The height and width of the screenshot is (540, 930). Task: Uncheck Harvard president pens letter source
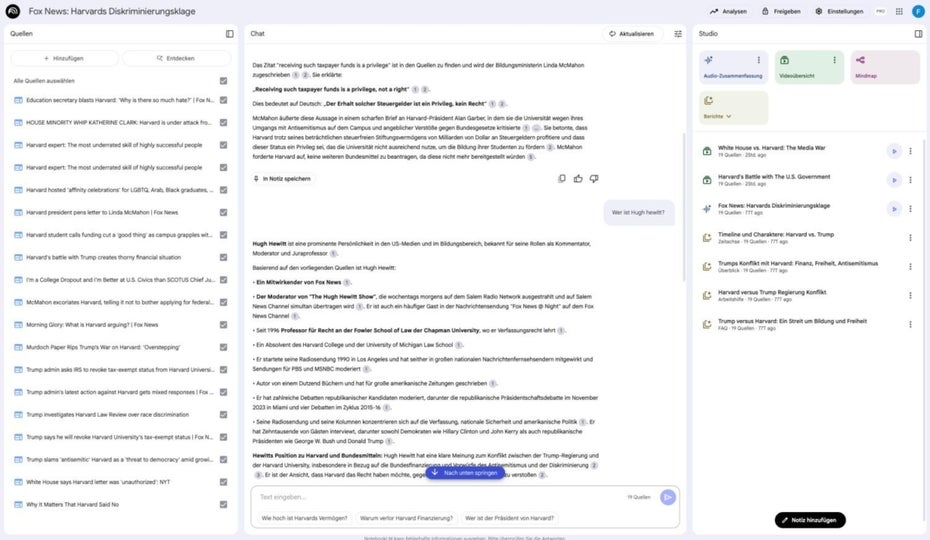tap(224, 212)
